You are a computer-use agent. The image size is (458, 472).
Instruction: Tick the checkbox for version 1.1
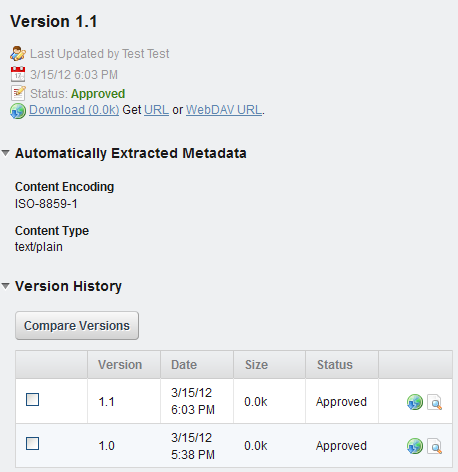(x=33, y=399)
